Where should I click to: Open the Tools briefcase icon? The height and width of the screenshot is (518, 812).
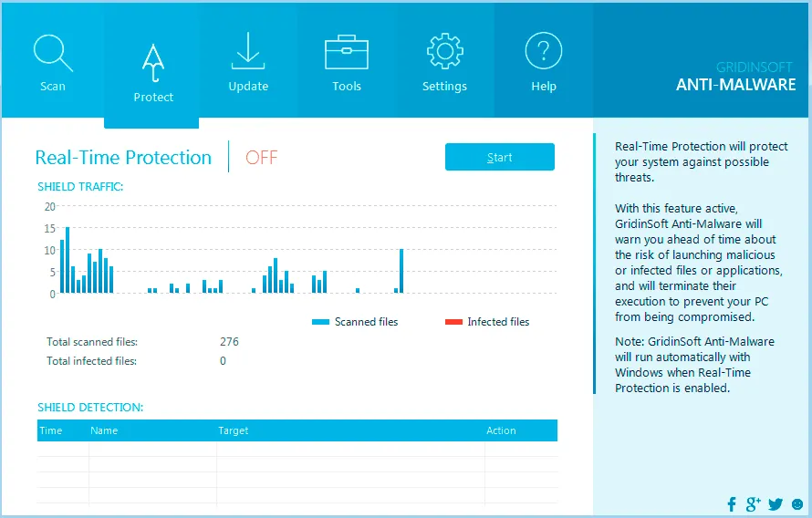tap(347, 52)
